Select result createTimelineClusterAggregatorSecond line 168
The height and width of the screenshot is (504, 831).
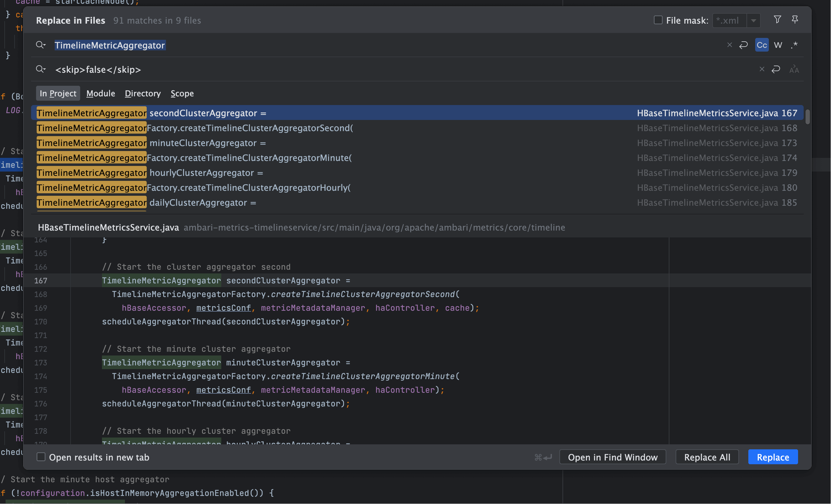pyautogui.click(x=417, y=128)
